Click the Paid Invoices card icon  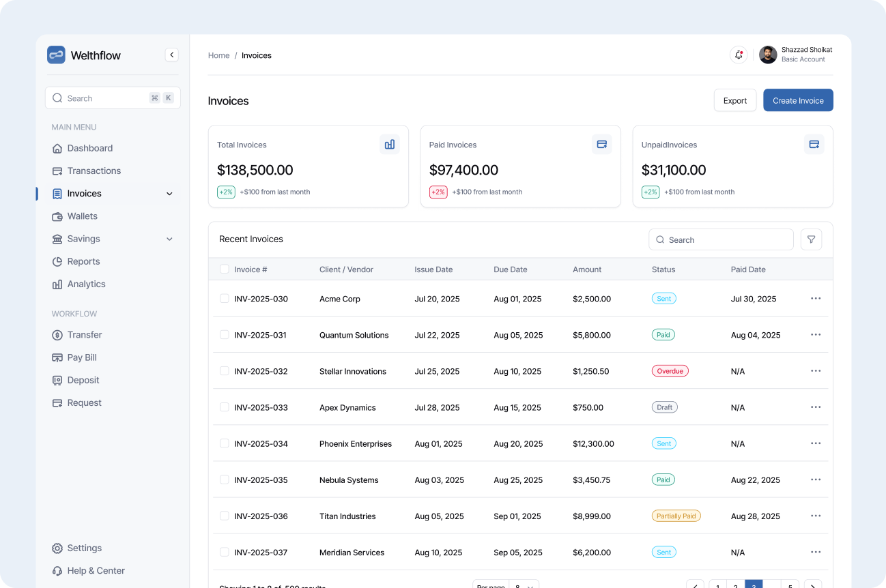click(x=602, y=144)
